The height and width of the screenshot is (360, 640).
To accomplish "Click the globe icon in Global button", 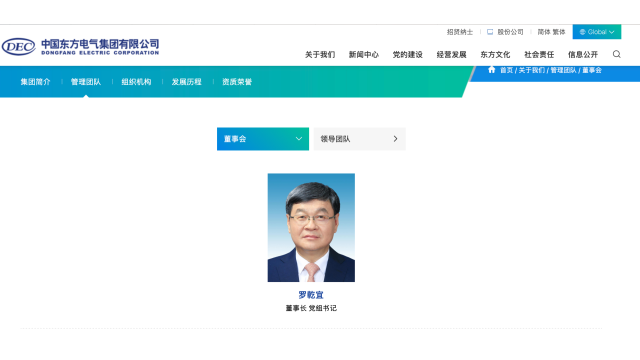I will [582, 32].
